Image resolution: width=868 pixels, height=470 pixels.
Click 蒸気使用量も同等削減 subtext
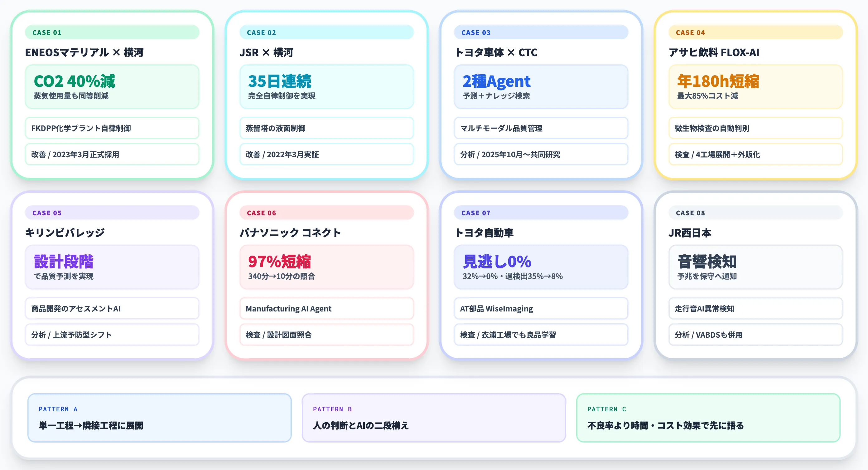tap(71, 96)
